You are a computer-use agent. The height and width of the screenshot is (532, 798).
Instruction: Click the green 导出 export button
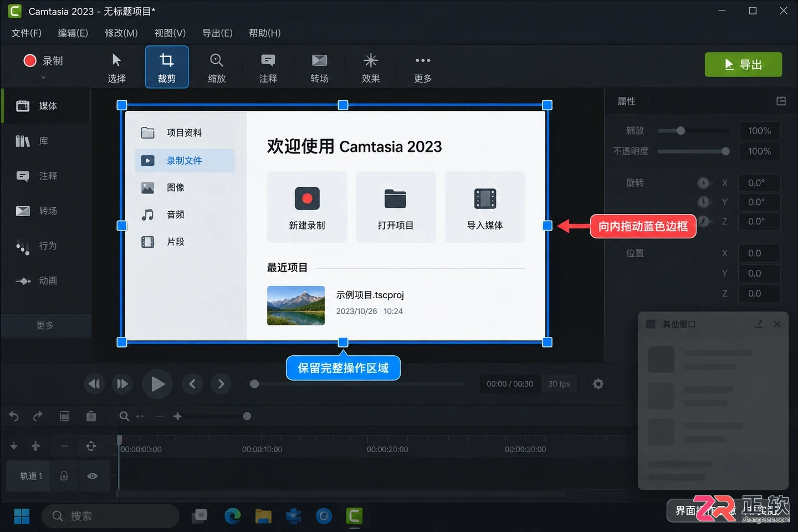[743, 65]
